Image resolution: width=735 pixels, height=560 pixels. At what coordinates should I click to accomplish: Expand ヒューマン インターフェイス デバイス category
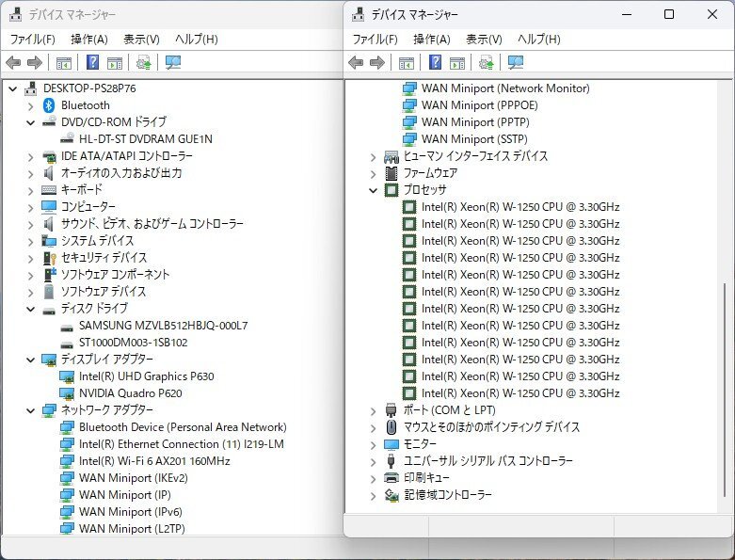[x=373, y=157]
